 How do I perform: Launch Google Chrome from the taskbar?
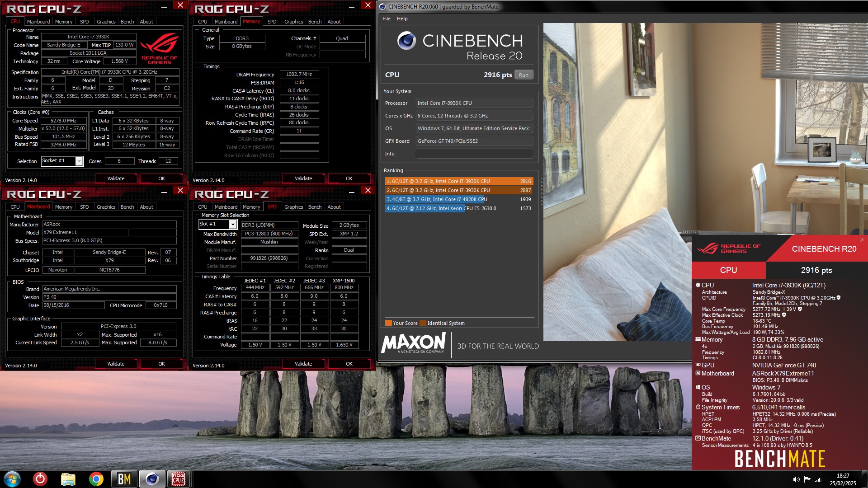pyautogui.click(x=96, y=479)
